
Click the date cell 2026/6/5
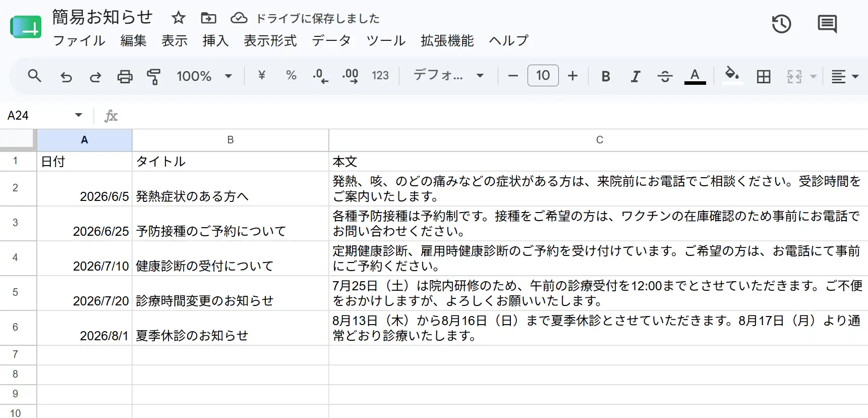85,189
